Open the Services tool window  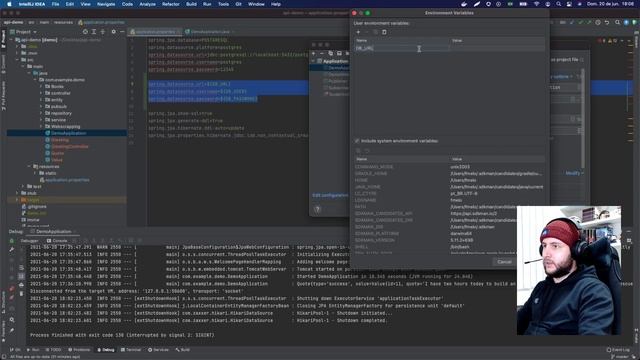pyautogui.click(x=158, y=350)
